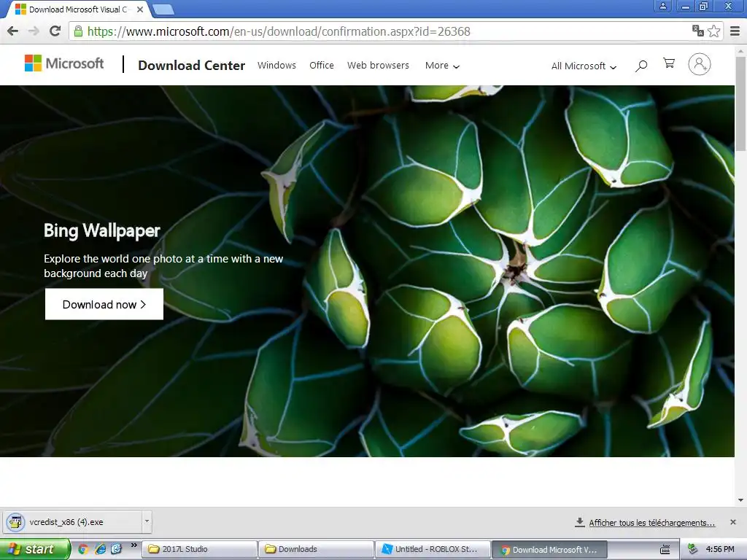Switch to the Downloads taskbar window
The height and width of the screenshot is (560, 747).
pos(317,550)
